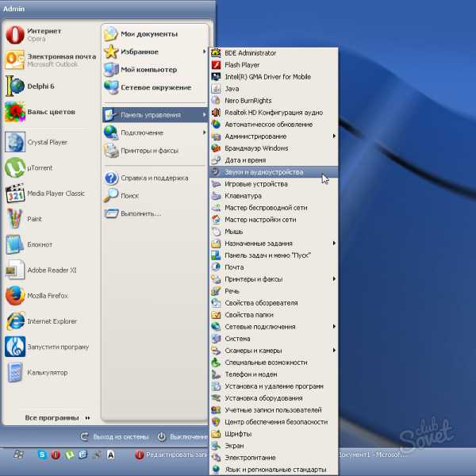Image resolution: width=476 pixels, height=476 pixels.
Task: Click the Запустити програму shortcut
Action: point(50,347)
